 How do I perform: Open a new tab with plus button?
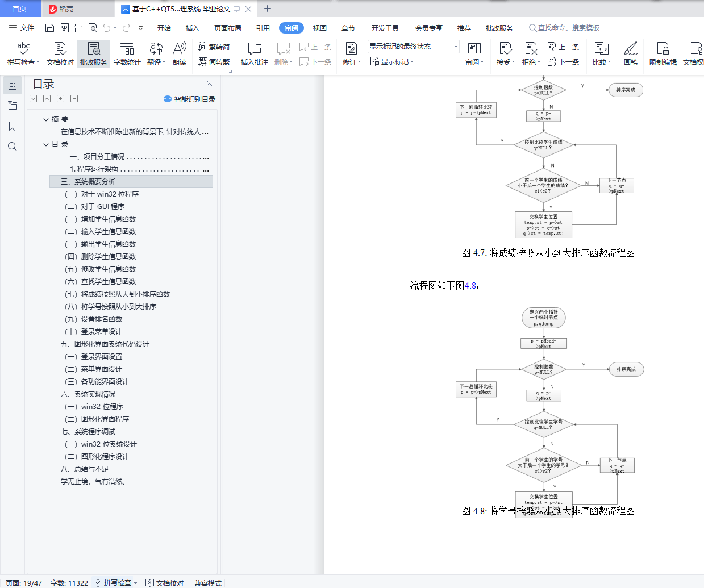tap(268, 9)
